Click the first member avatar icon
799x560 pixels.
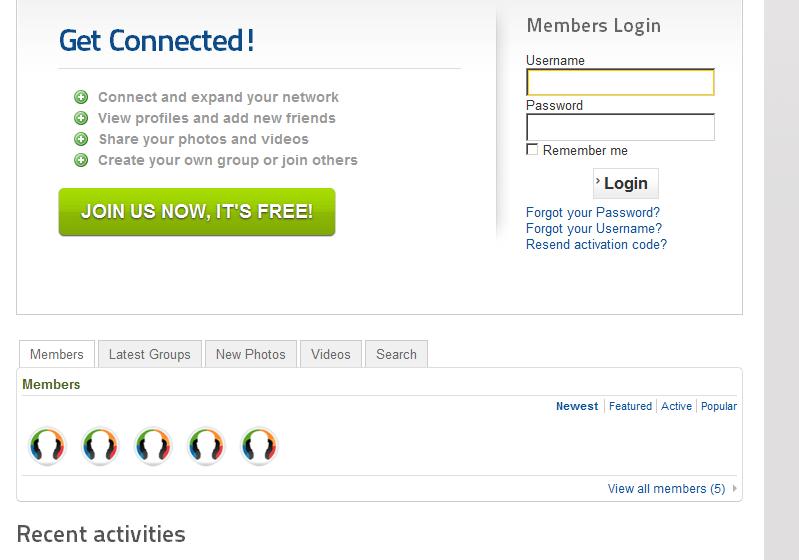(47, 446)
